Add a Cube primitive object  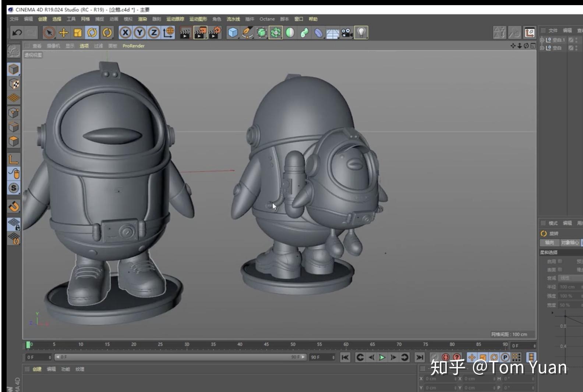pyautogui.click(x=233, y=33)
